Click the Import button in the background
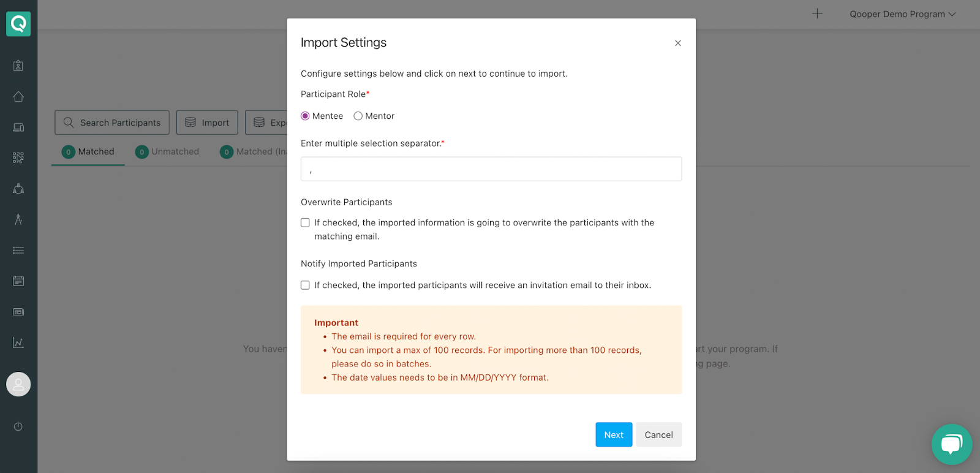The height and width of the screenshot is (473, 980). click(x=207, y=123)
